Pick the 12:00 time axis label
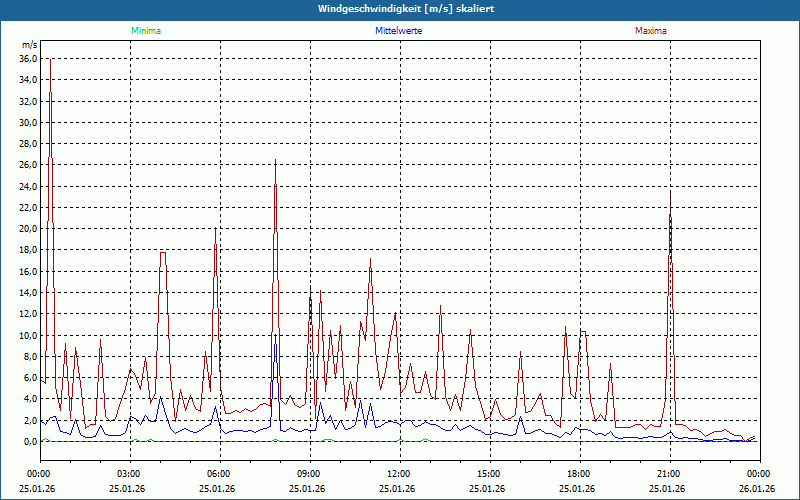The image size is (800, 500). tap(399, 473)
